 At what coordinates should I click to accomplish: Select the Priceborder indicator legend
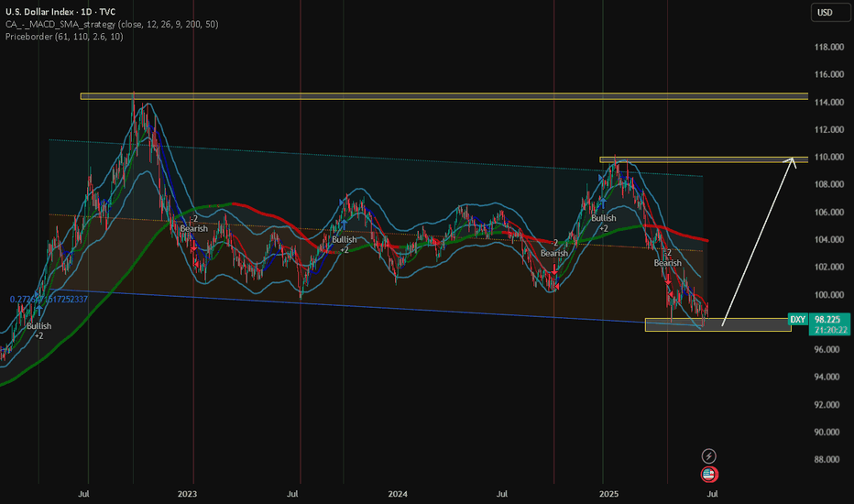[64, 37]
